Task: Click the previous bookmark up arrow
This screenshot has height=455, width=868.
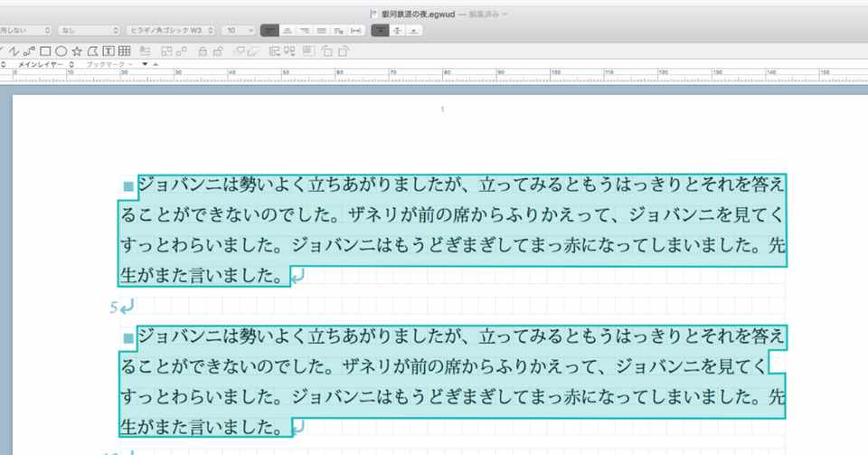Action: click(156, 64)
